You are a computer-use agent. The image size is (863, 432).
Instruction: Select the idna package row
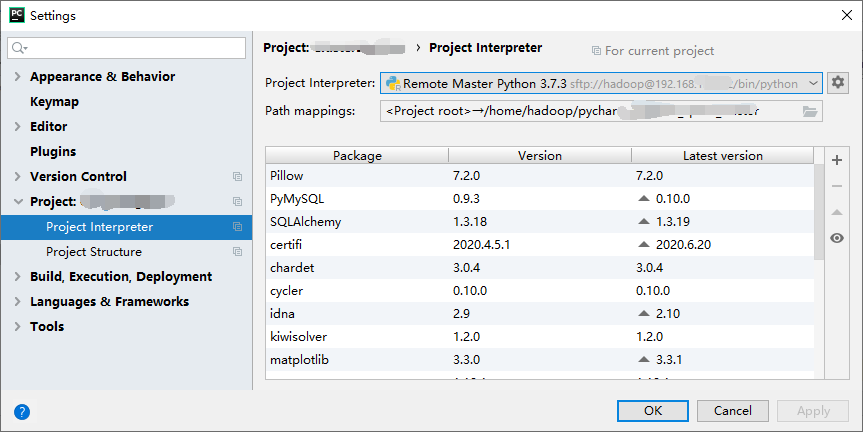[540, 314]
